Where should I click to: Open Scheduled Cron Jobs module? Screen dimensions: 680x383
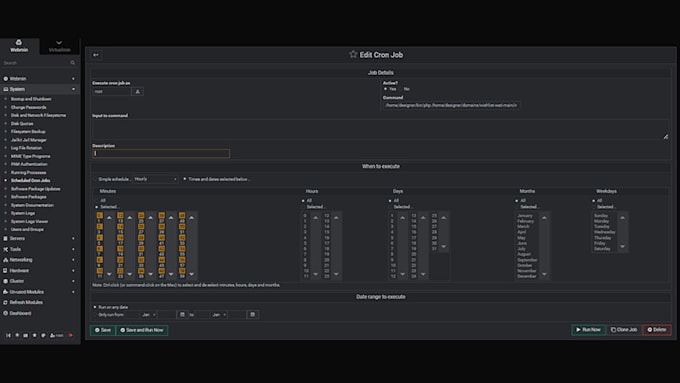coord(30,180)
